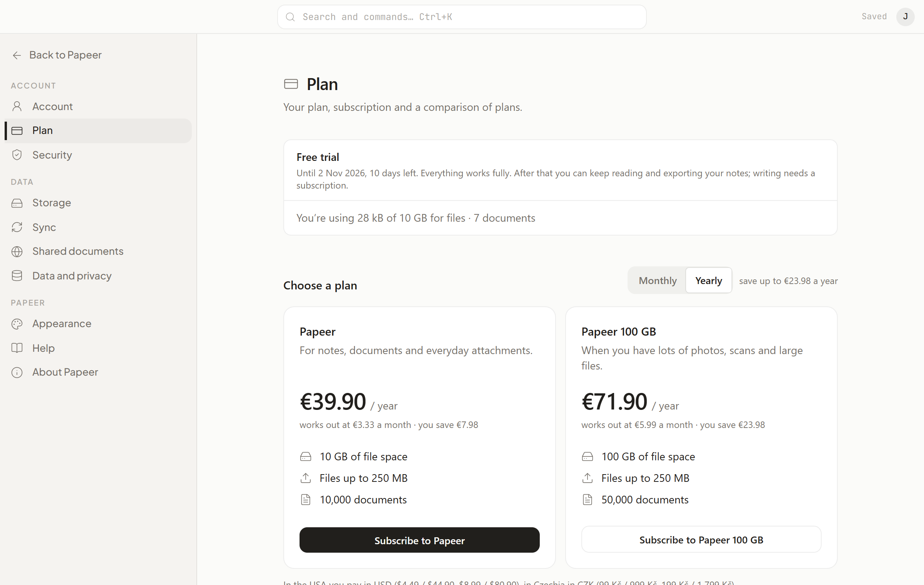Screen dimensions: 924x585
Task: Click the back arrow icon beside Back to Papeer
Action: (17, 55)
